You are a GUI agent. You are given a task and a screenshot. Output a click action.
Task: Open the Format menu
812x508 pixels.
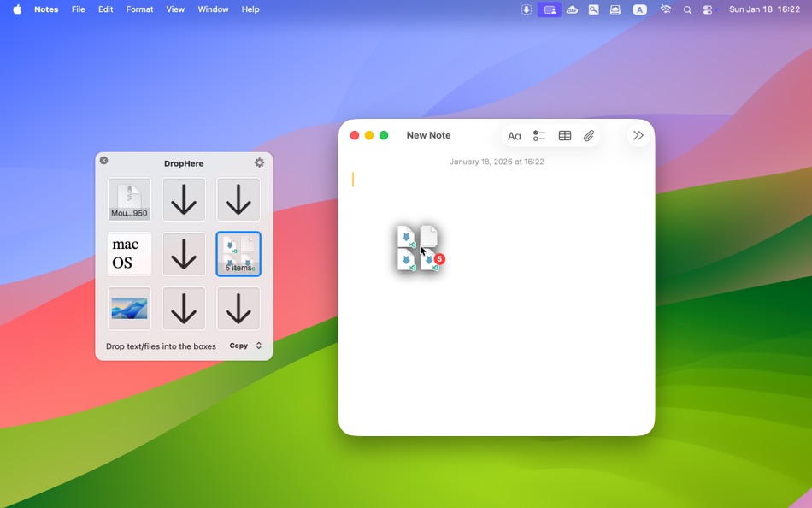click(139, 9)
